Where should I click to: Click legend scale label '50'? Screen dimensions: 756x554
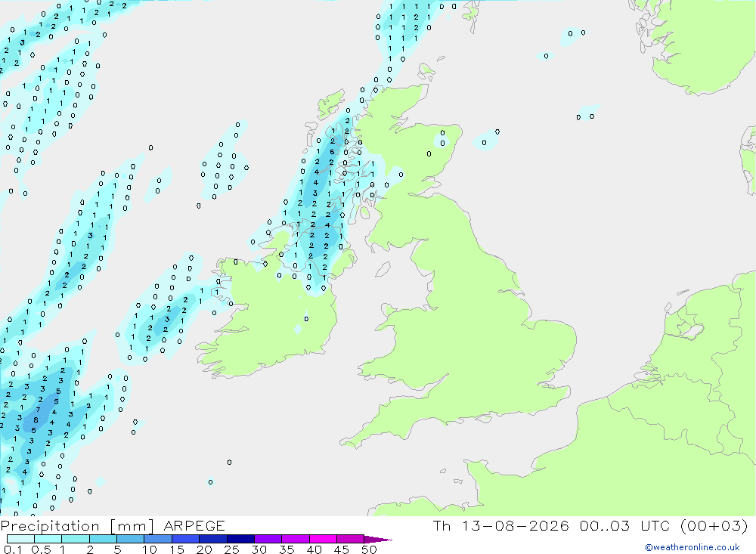(369, 549)
